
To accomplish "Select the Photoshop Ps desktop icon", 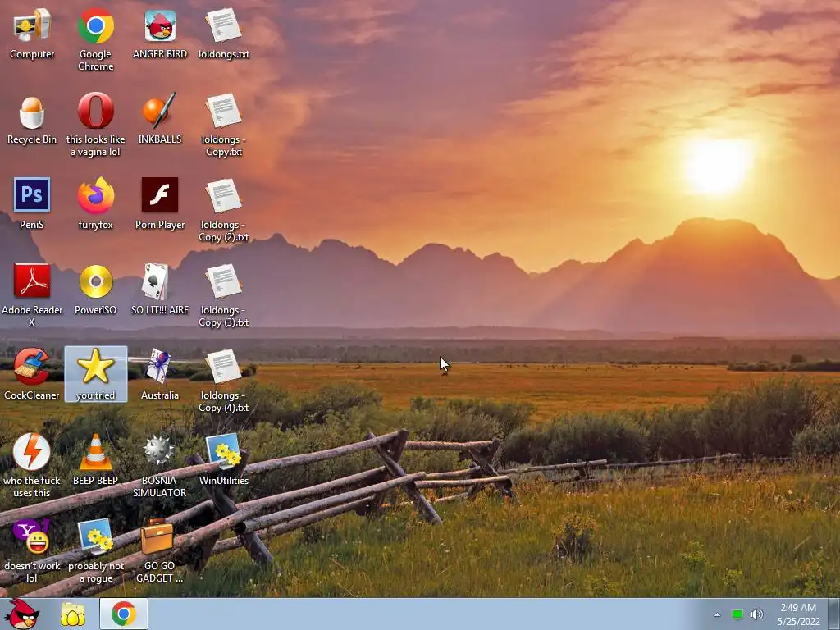I will pos(32,204).
